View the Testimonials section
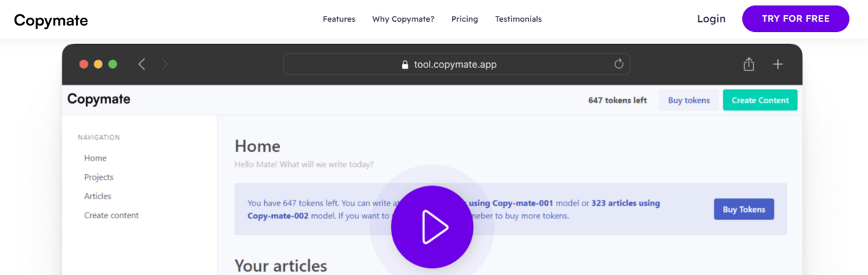868x275 pixels. click(519, 19)
